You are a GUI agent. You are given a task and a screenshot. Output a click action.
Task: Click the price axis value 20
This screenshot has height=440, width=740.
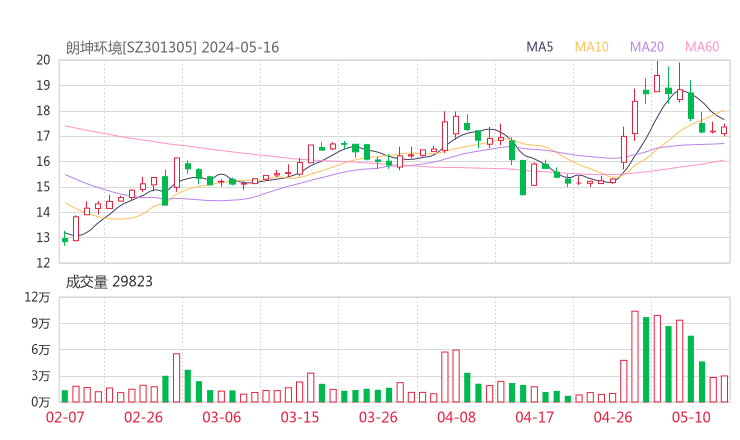pyautogui.click(x=43, y=60)
